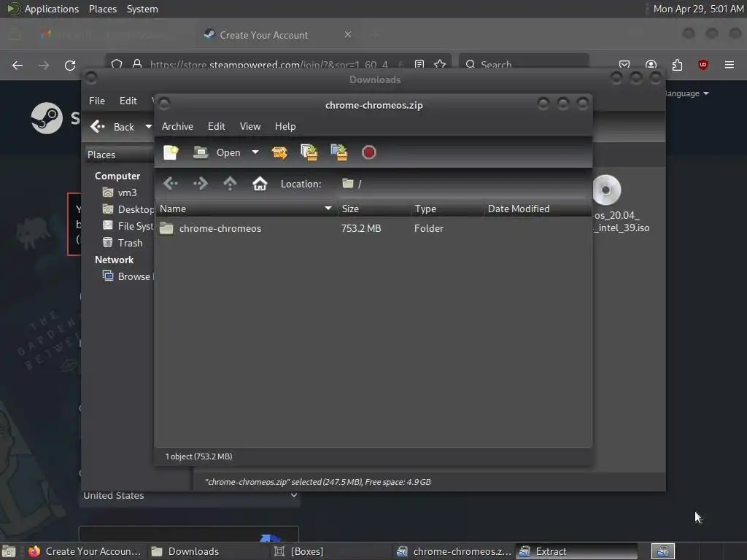This screenshot has height=560, width=747.
Task: Open the archive manager Edit menu
Action: point(216,126)
